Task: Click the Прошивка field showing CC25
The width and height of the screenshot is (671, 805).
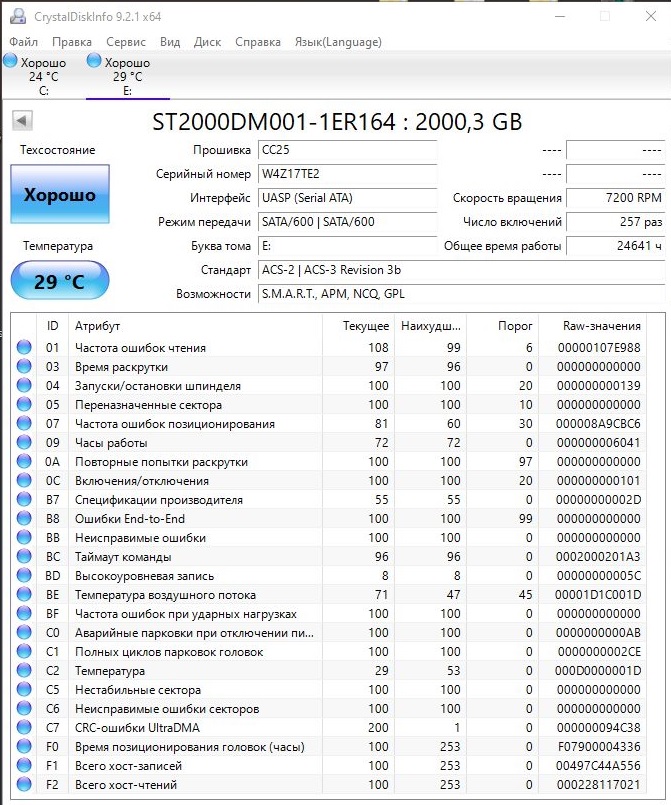Action: pyautogui.click(x=347, y=150)
